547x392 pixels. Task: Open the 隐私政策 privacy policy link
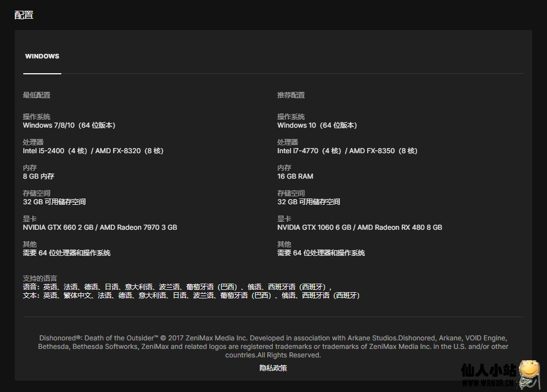pyautogui.click(x=273, y=368)
